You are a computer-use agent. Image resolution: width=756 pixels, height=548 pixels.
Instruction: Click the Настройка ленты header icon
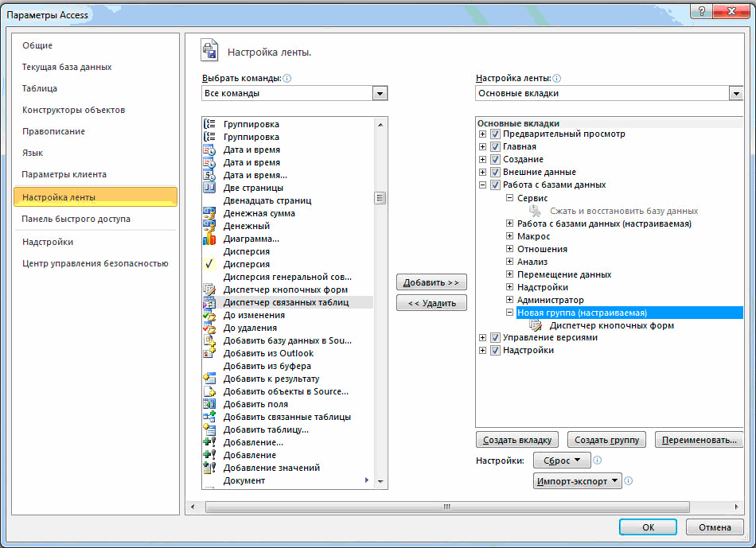(209, 51)
